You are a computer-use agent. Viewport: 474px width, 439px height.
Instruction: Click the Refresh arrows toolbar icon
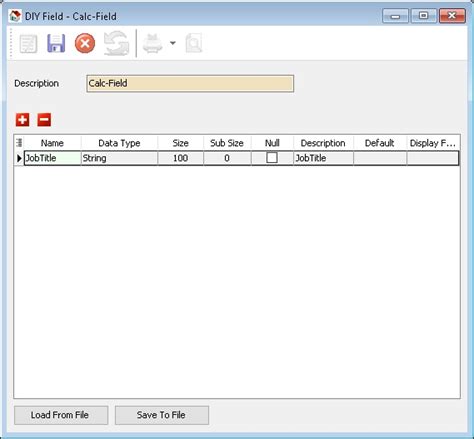click(116, 43)
